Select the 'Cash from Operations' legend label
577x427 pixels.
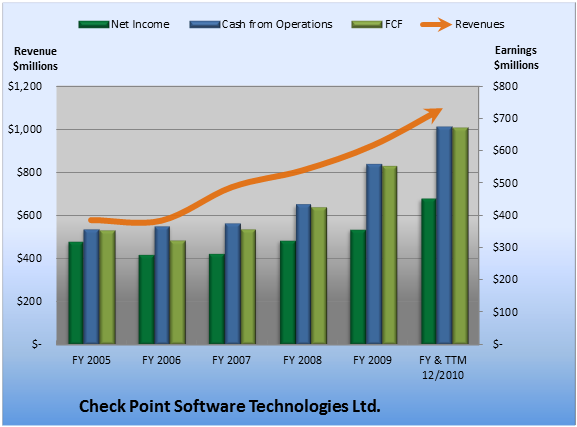coord(277,24)
